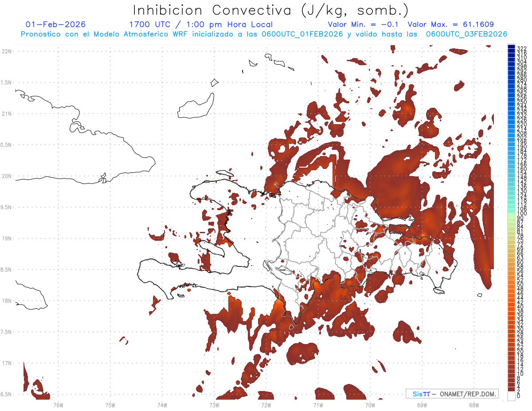Click the valid-until time '0600UTC_03FEB2026'
The height and width of the screenshot is (411, 532).
tap(466, 34)
